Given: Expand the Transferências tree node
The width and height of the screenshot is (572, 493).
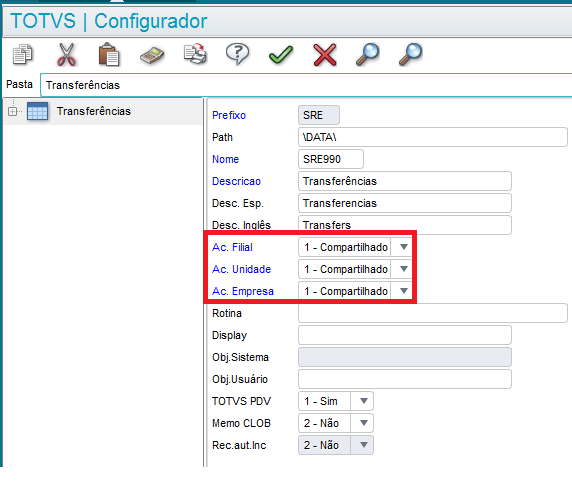Looking at the screenshot, I should (12, 112).
